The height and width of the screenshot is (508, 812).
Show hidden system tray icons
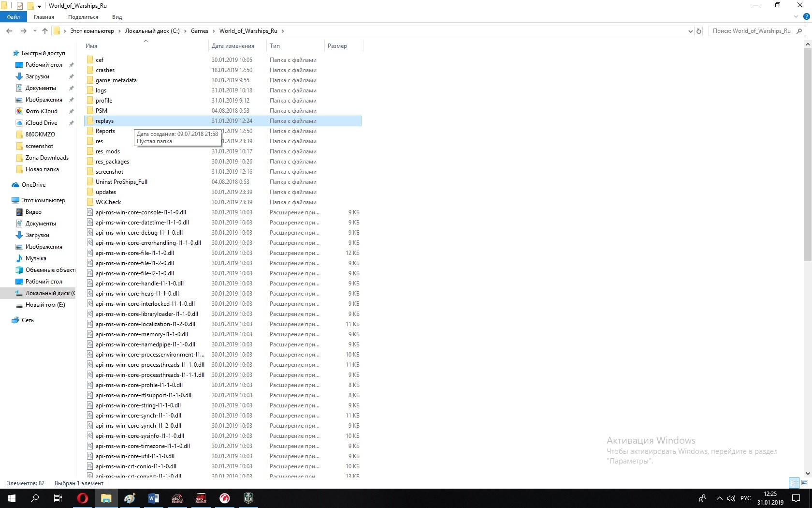point(719,498)
